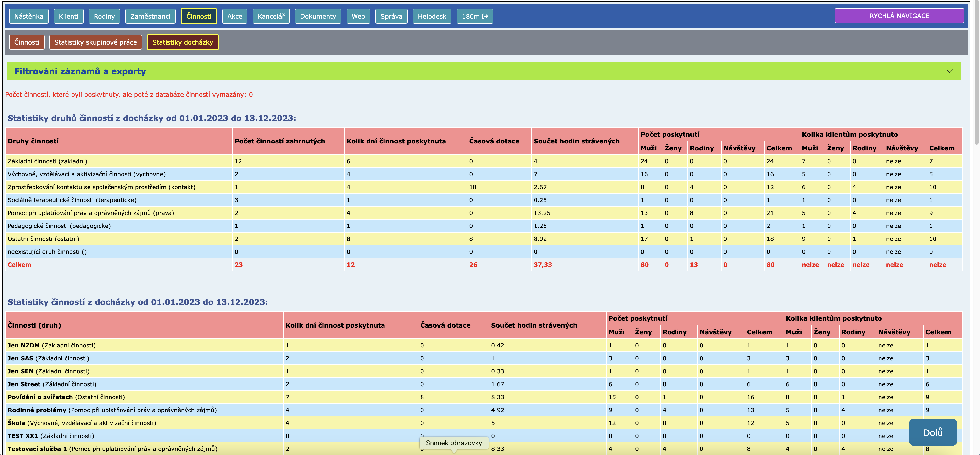This screenshot has width=980, height=455.
Task: Select the Zaměstnanci menu item
Action: [150, 16]
